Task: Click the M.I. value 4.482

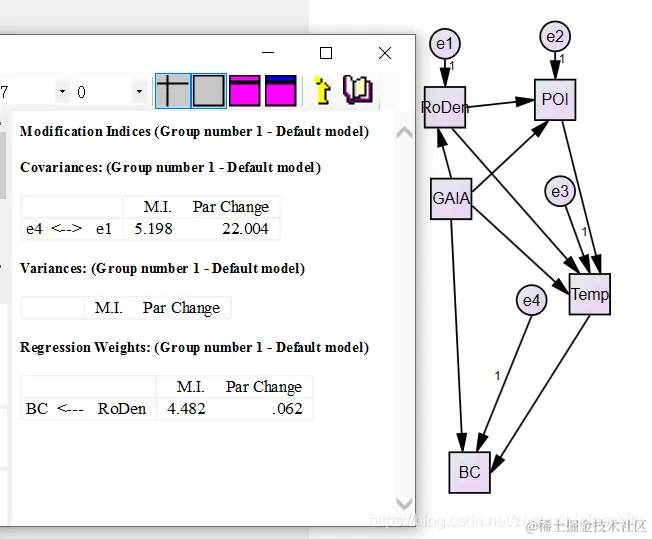Action: coord(186,409)
